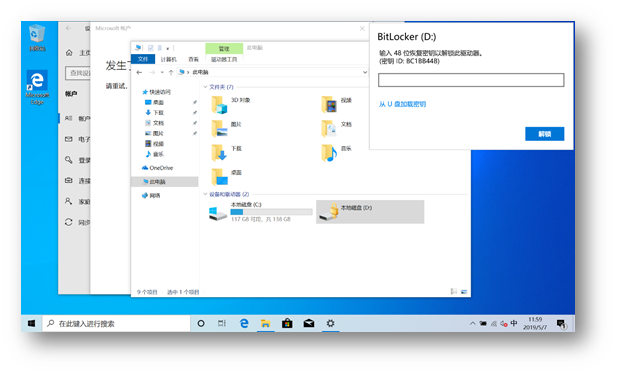This screenshot has height=374, width=617.
Task: Focus the BitLocker recovery key input field
Action: [x=471, y=80]
